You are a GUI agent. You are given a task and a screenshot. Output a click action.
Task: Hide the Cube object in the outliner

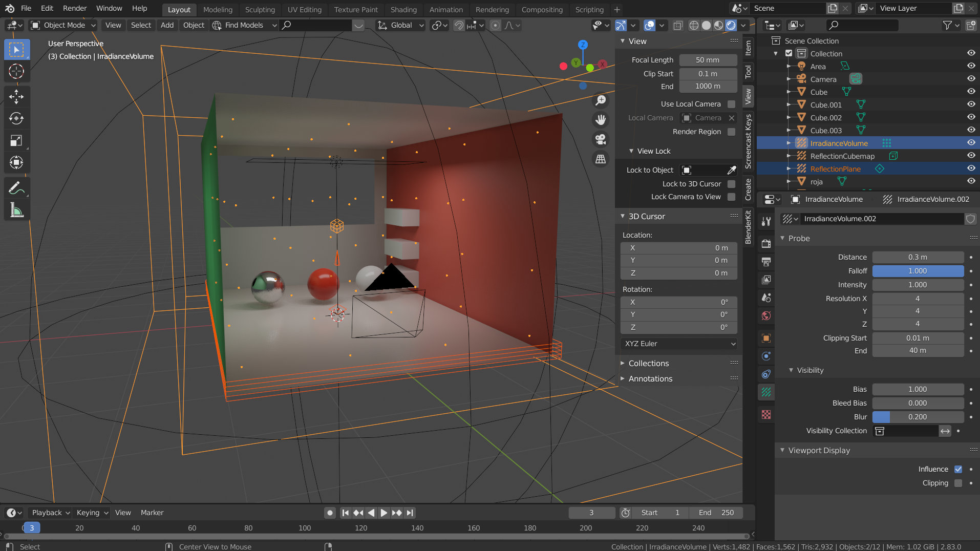(971, 92)
